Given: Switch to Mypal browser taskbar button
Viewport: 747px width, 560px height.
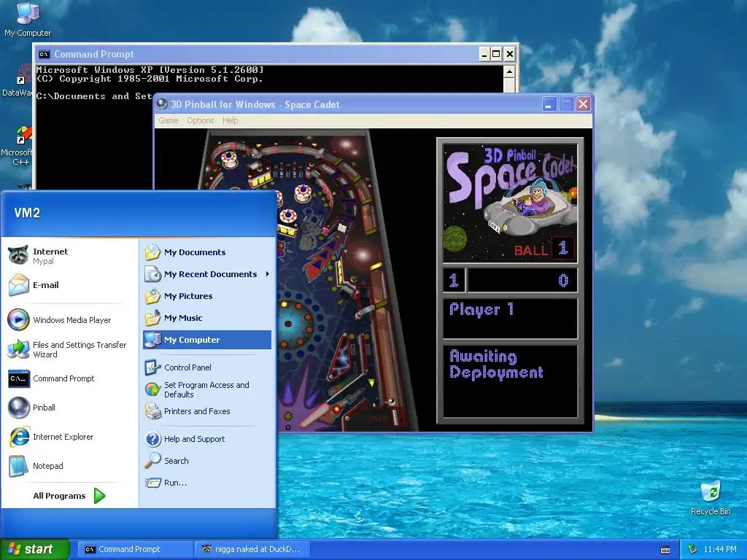Looking at the screenshot, I should [253, 550].
